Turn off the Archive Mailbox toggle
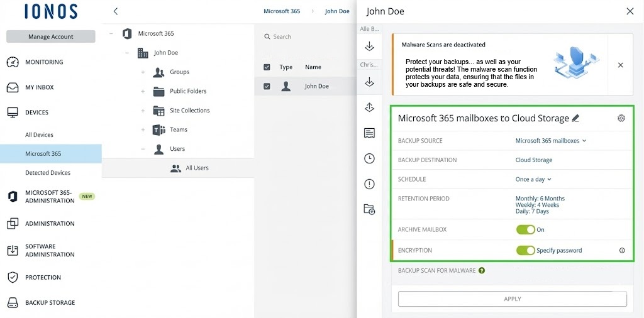 (526, 230)
